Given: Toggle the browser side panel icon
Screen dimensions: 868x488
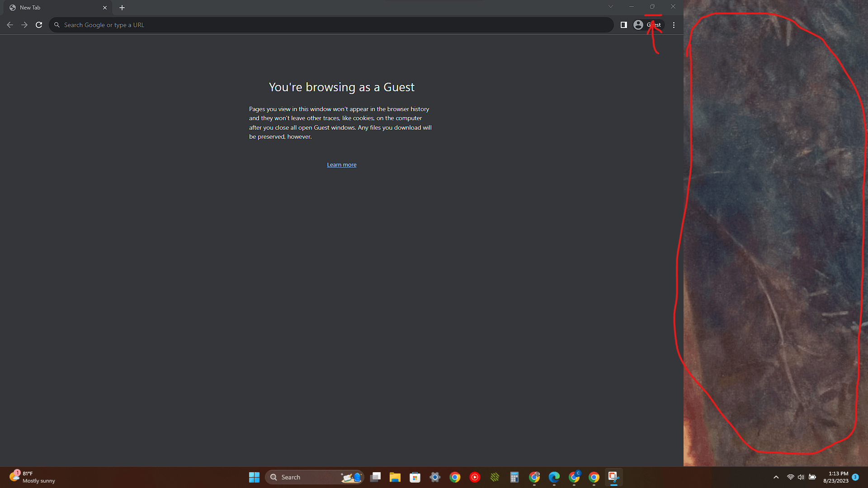Looking at the screenshot, I should [623, 25].
